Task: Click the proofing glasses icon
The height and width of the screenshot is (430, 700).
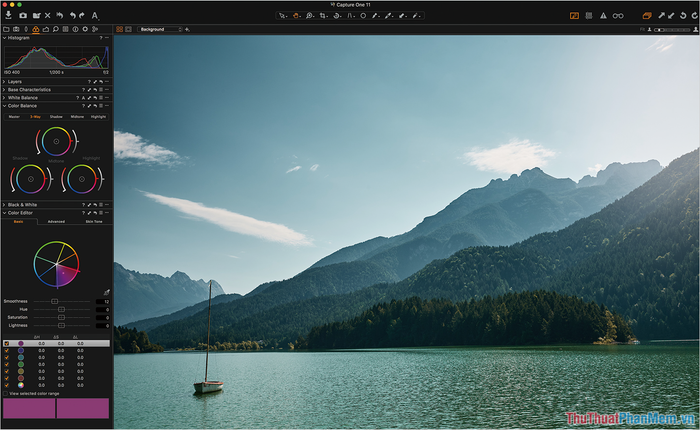Action: [618, 16]
